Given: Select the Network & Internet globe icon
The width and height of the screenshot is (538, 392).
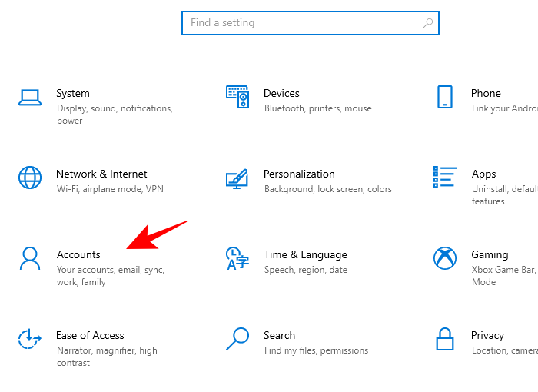Looking at the screenshot, I should click(x=29, y=178).
